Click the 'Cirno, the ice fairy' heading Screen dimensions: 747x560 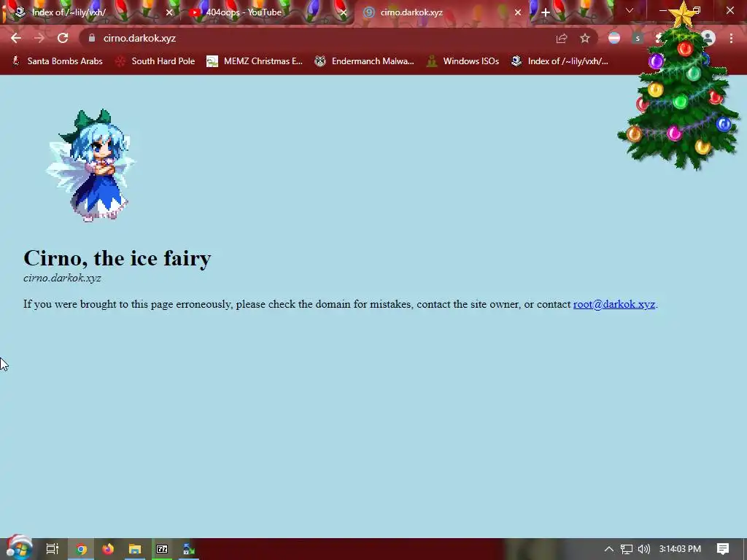click(117, 258)
